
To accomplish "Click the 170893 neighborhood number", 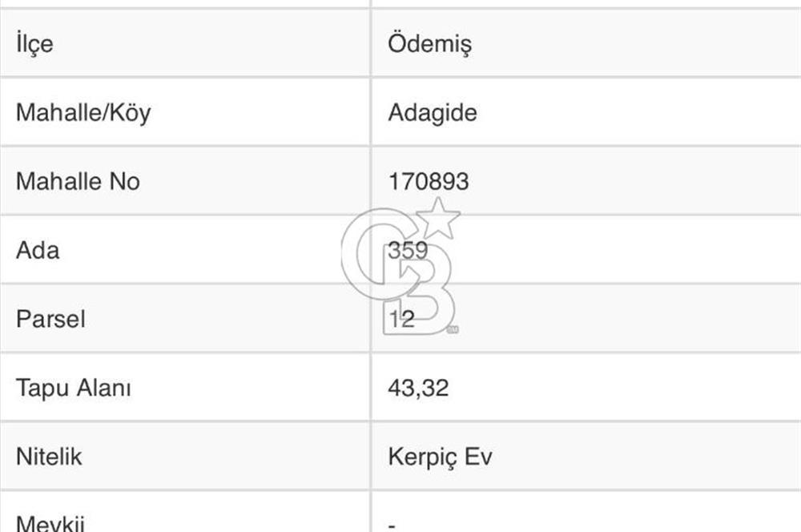I will (428, 181).
